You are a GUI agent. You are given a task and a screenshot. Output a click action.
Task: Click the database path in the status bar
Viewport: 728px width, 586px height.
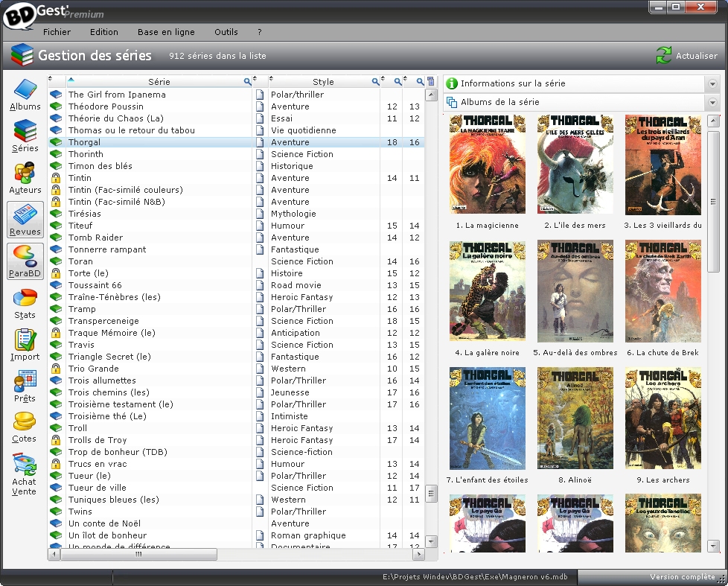pos(475,577)
